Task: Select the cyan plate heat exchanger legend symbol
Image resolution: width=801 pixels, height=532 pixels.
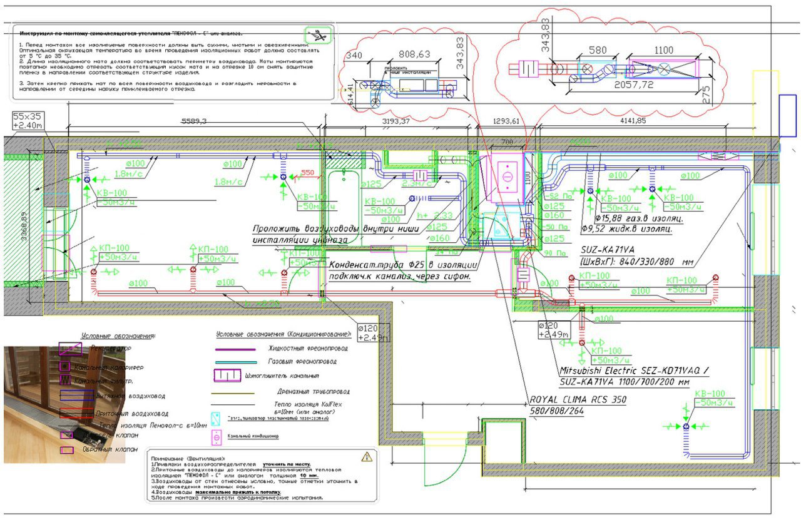Action: (x=217, y=419)
